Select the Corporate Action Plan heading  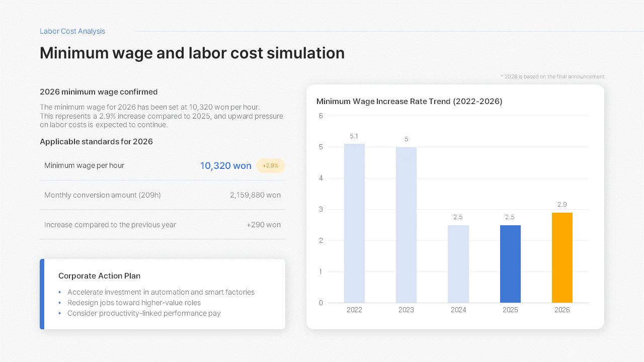coord(99,276)
